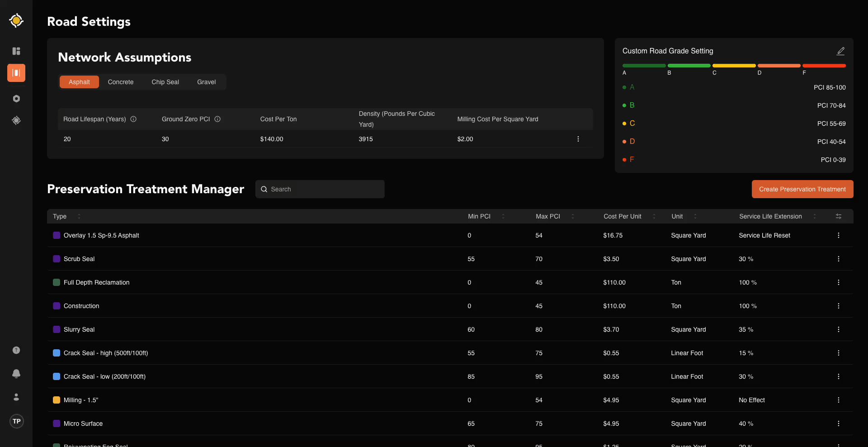
Task: Sort the table by Min PCI column
Action: click(504, 216)
